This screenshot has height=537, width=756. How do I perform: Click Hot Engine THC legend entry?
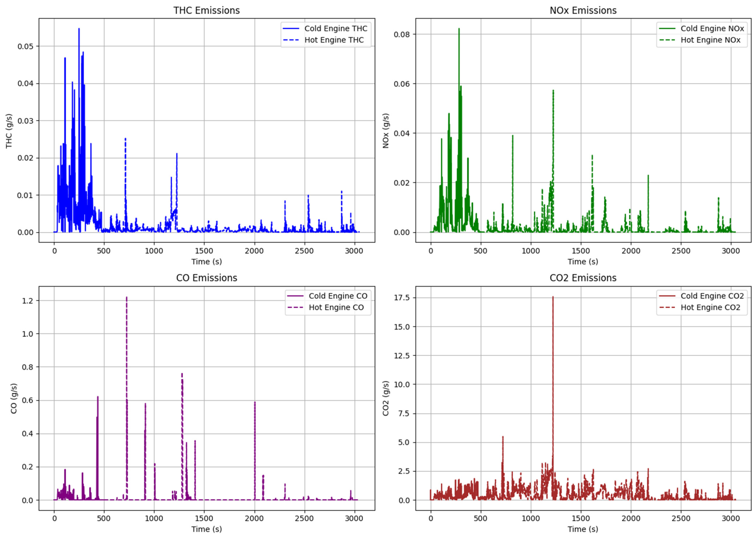point(334,40)
